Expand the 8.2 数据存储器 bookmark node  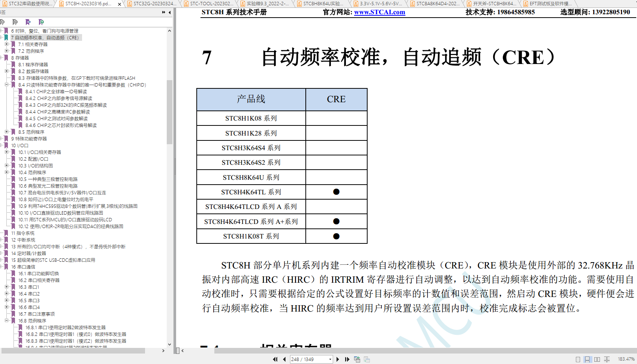point(6,71)
